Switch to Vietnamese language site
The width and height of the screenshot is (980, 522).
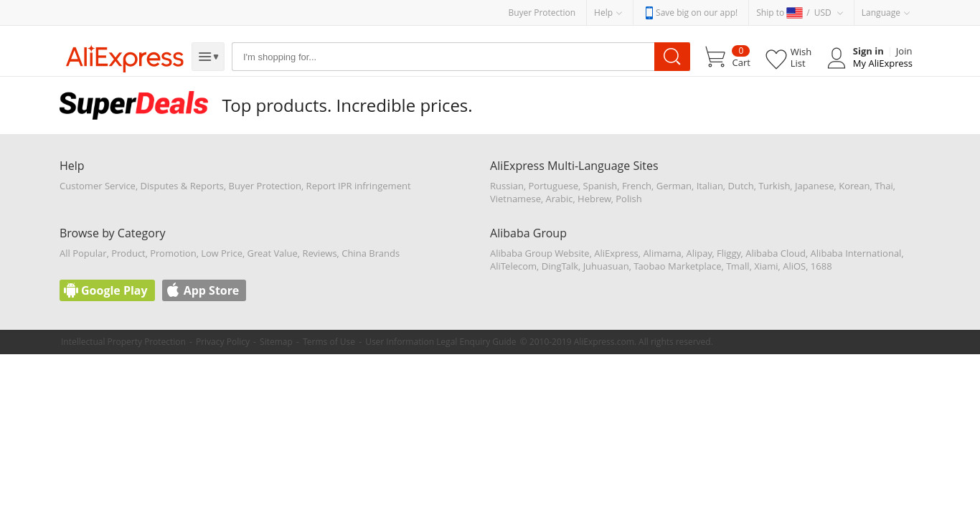click(x=515, y=199)
